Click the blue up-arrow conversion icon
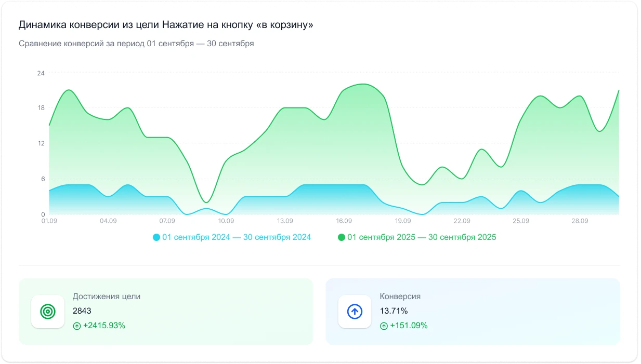Viewport: 641px width, 364px height. click(355, 312)
